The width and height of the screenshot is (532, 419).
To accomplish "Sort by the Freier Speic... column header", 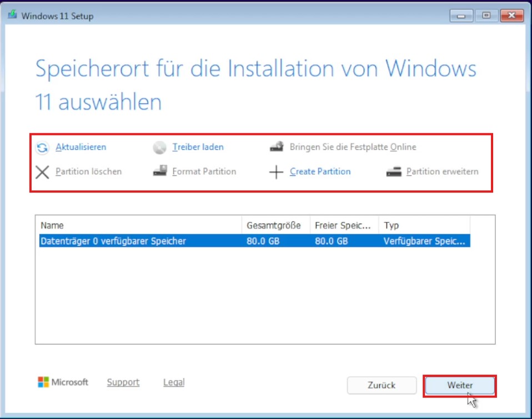I will pyautogui.click(x=344, y=225).
